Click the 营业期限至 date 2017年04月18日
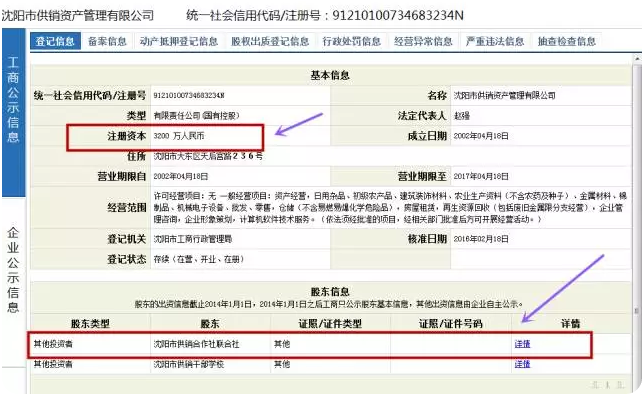Image resolution: width=642 pixels, height=396 pixels. tap(481, 177)
